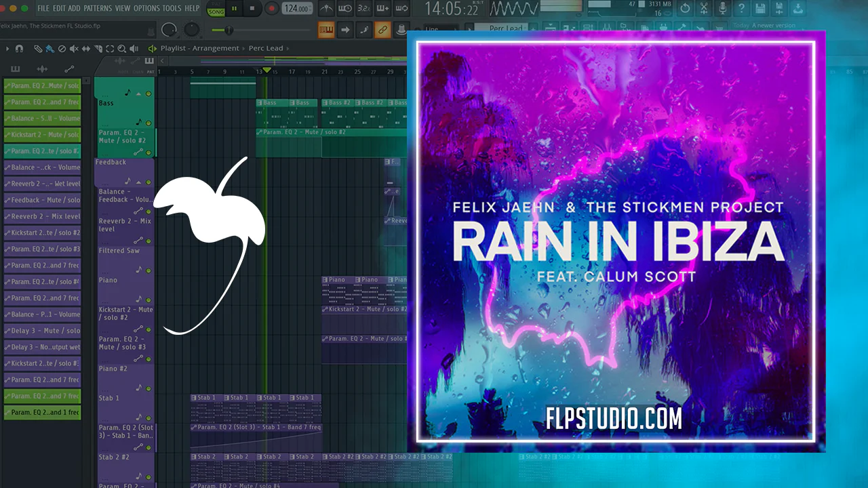Select the Reeverb 2 - Wet level picker clip

click(x=43, y=184)
